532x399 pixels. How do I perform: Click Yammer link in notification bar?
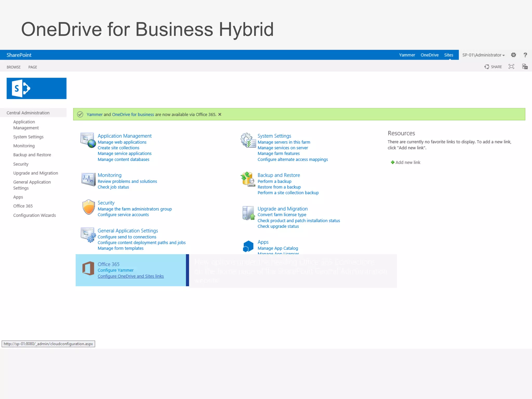95,115
